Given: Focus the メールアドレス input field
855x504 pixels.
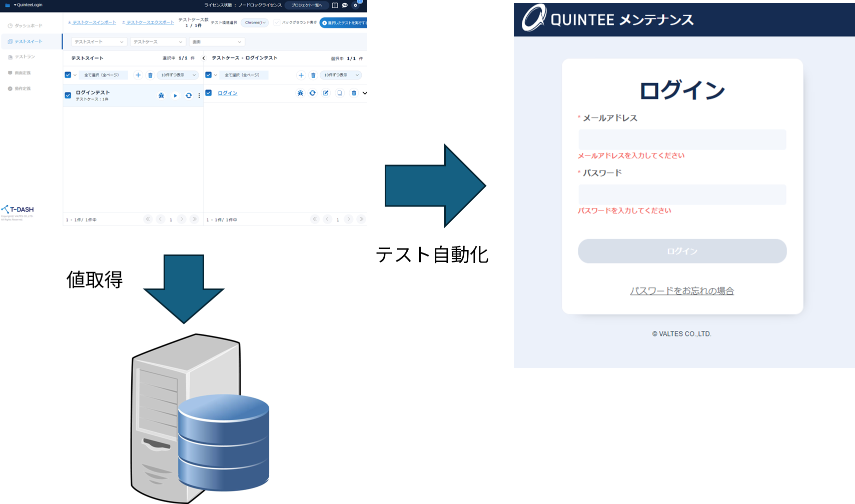Looking at the screenshot, I should [x=682, y=139].
